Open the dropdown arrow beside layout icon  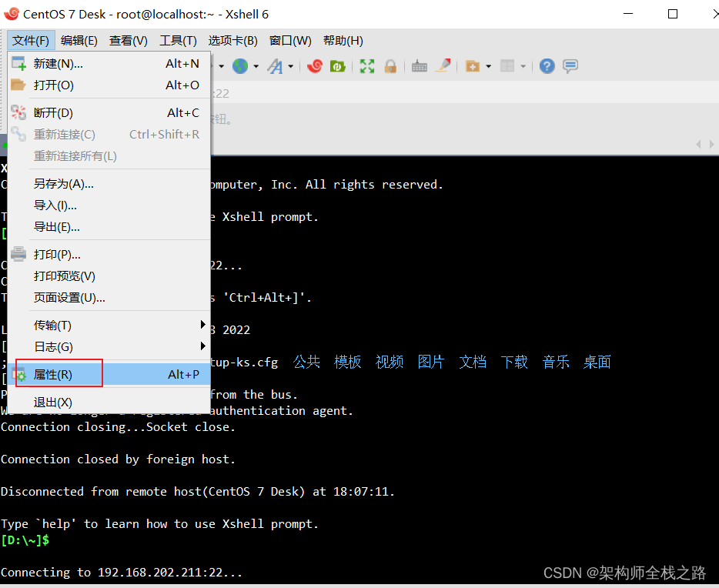[x=523, y=66]
